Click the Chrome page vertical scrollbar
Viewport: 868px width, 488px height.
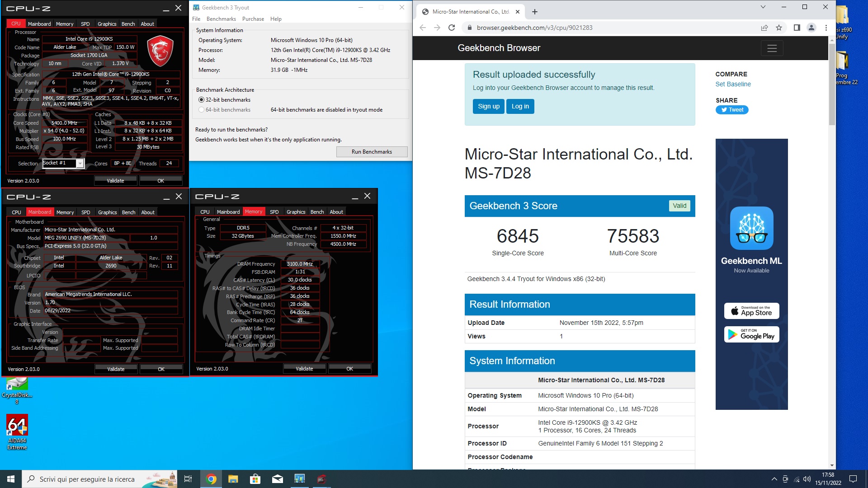click(832, 84)
